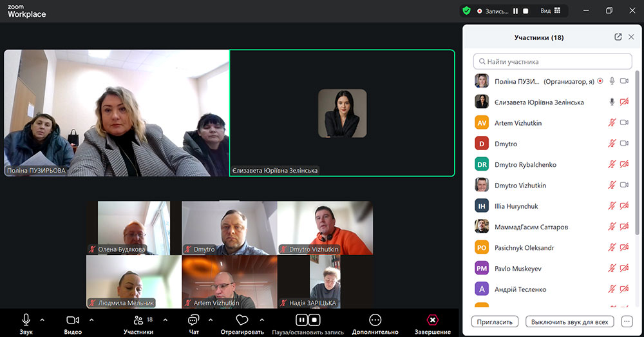644x337 pixels.
Task: Click the Отреагировать heart icon
Action: [x=242, y=320]
